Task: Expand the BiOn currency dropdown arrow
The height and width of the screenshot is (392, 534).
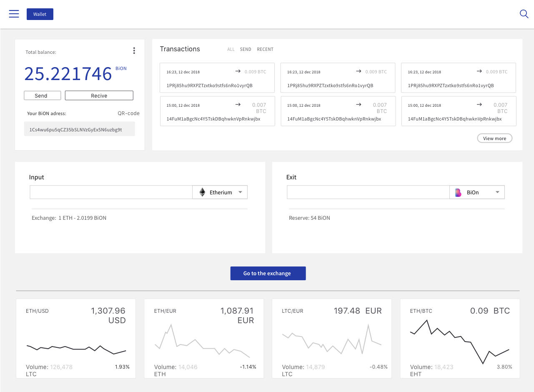Action: pos(497,192)
